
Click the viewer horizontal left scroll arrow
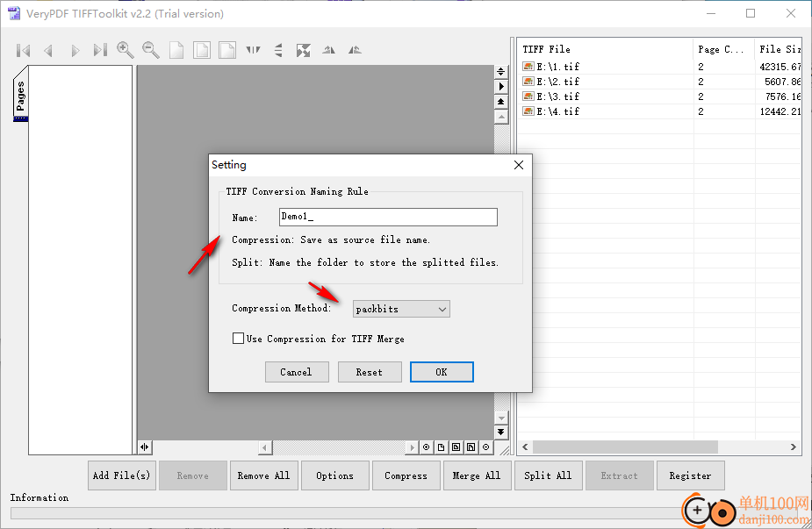(265, 447)
